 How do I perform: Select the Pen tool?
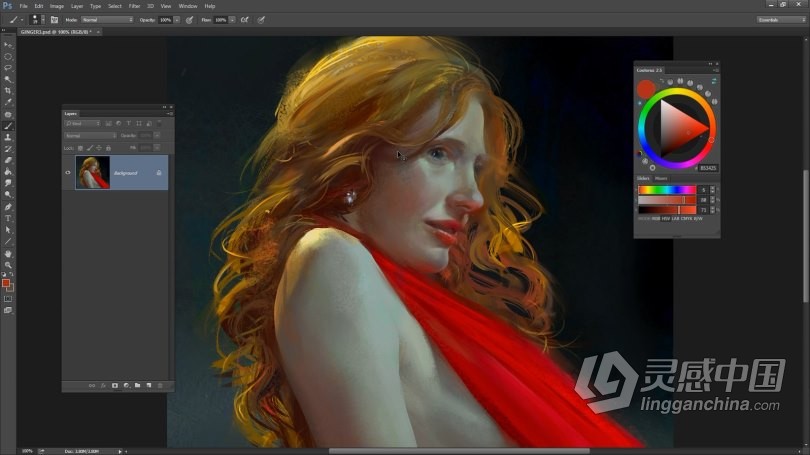pyautogui.click(x=8, y=207)
